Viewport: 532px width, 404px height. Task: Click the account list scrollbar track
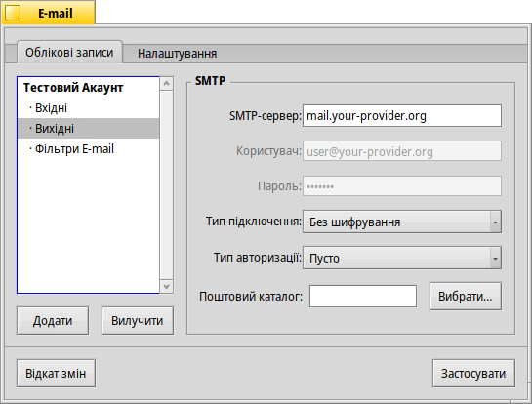tap(166, 184)
